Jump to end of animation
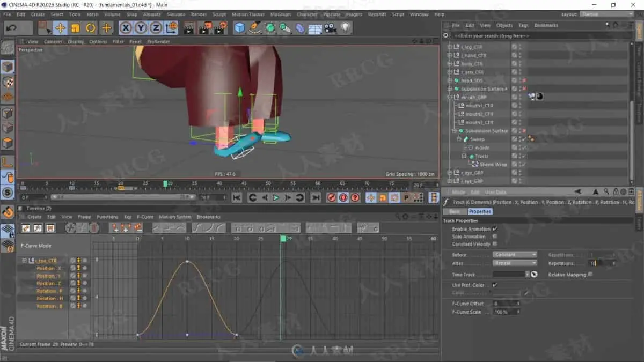Viewport: 644px width, 362px height. [316, 198]
